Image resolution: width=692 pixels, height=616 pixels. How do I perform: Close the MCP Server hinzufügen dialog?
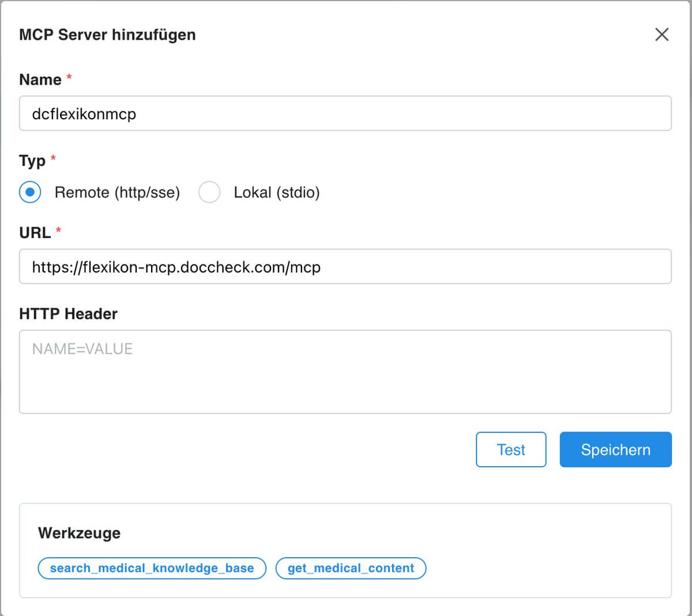tap(662, 35)
